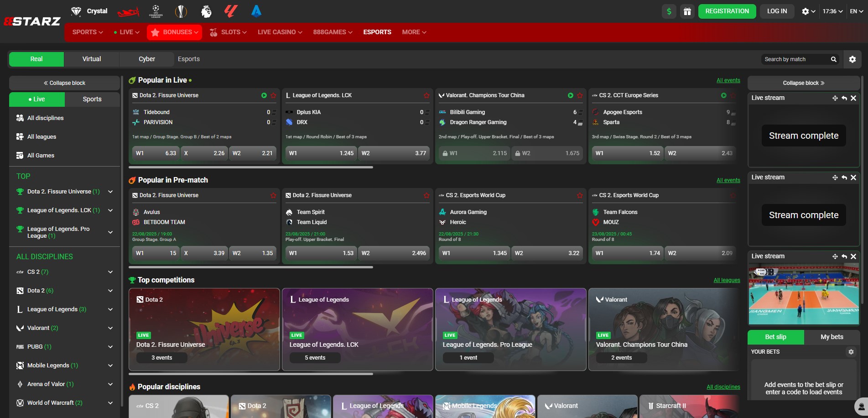This screenshot has height=418, width=868.
Task: Expand the PUBG discipline list
Action: tap(110, 347)
